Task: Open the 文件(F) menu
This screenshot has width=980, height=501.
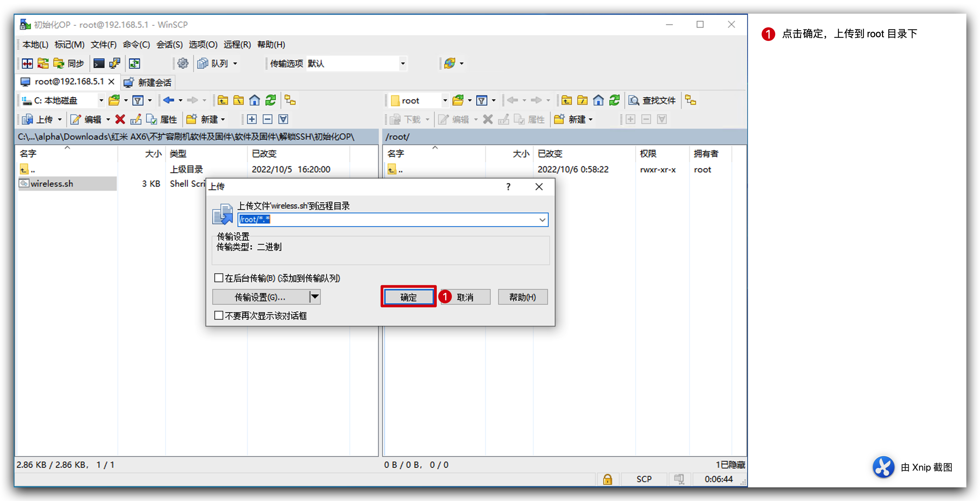Action: tap(103, 44)
